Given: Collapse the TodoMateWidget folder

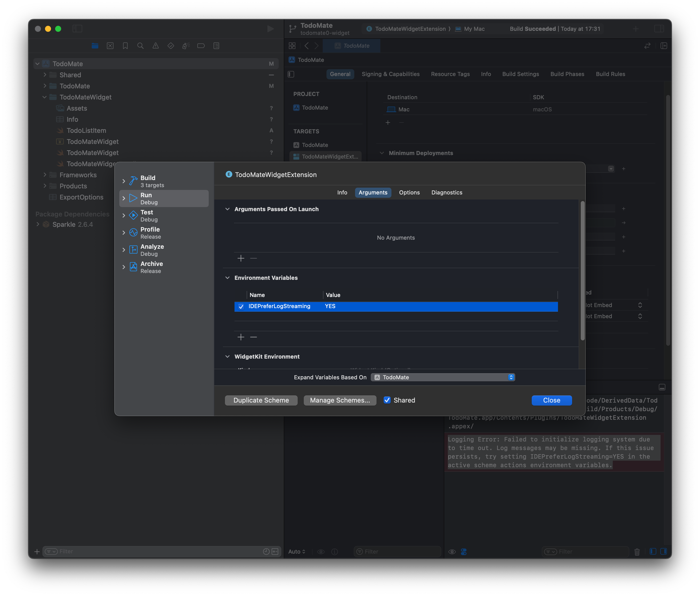Looking at the screenshot, I should 44,97.
